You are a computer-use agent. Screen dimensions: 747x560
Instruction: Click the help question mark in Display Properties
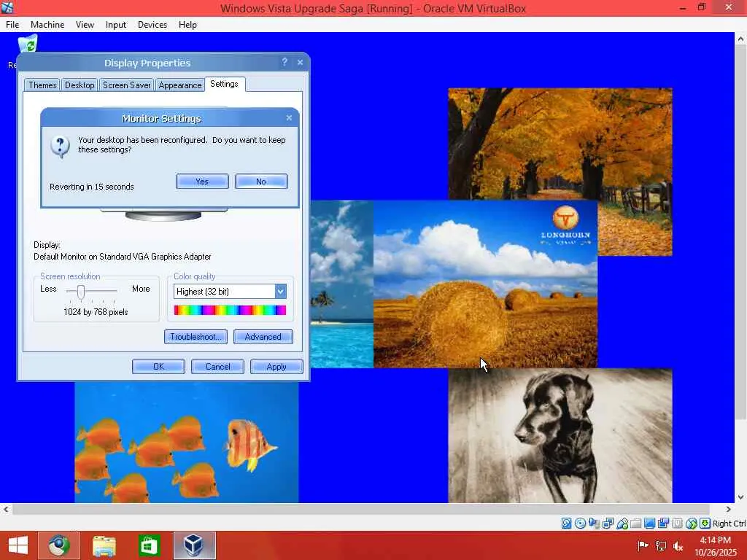285,62
